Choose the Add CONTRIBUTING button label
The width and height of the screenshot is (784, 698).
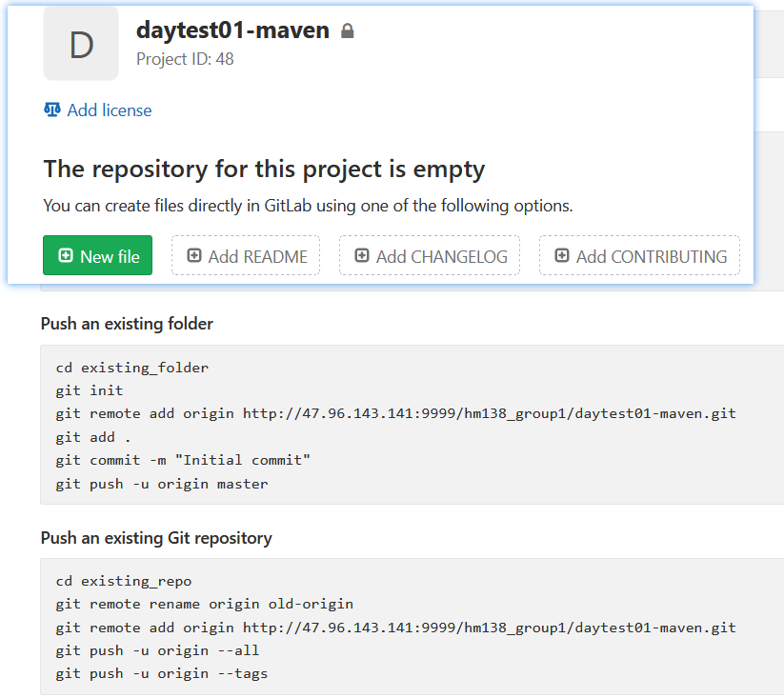click(x=651, y=256)
